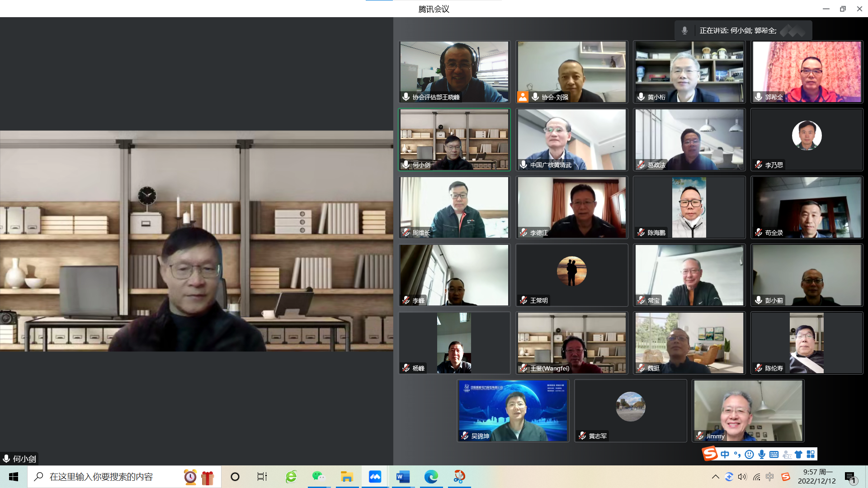Open the Wi-Fi network flyout
868x488 pixels.
[x=756, y=477]
